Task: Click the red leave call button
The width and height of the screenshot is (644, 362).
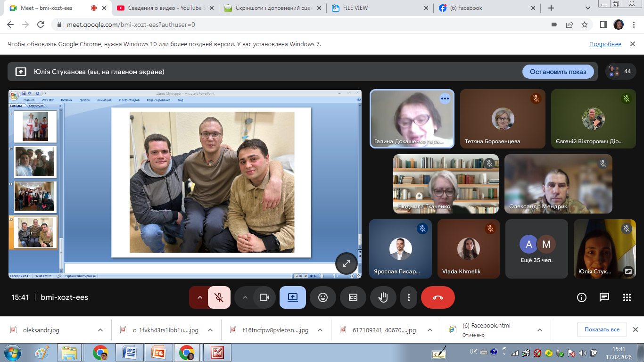Action: 438,297
